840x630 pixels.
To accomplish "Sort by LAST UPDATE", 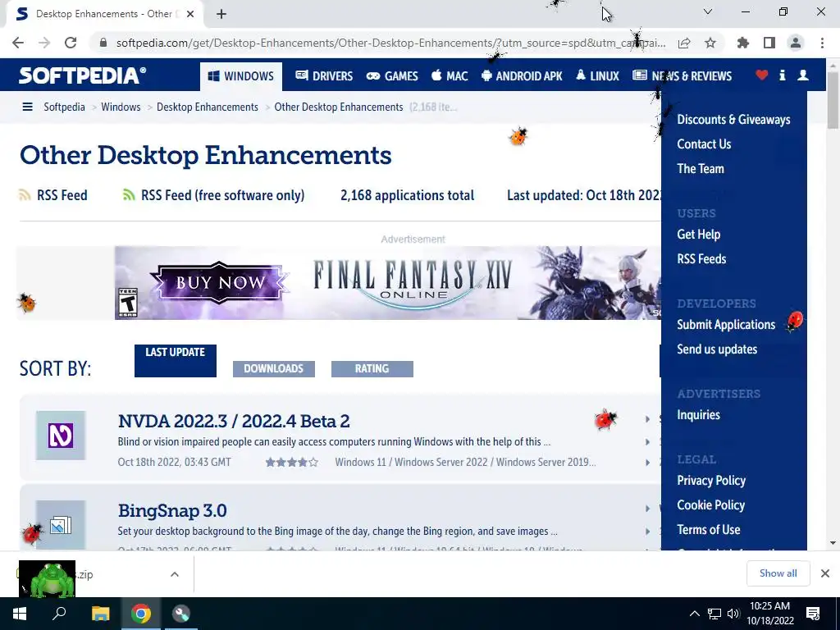I will (176, 361).
